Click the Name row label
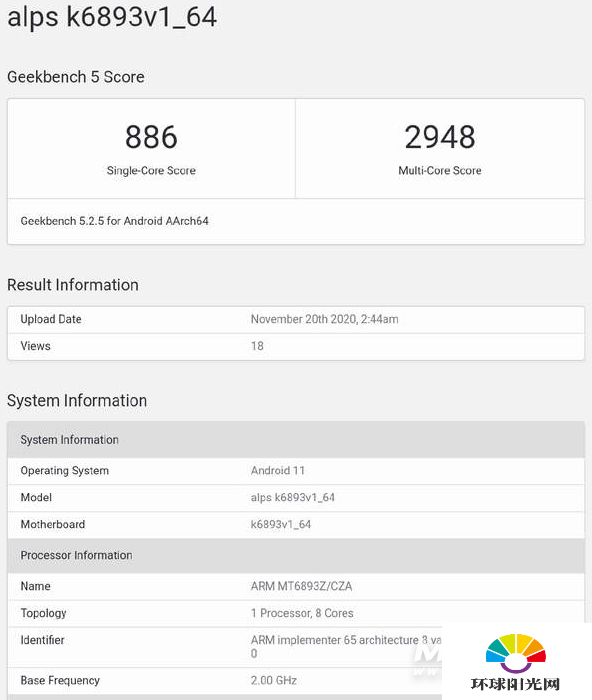The height and width of the screenshot is (700, 592). [35, 586]
